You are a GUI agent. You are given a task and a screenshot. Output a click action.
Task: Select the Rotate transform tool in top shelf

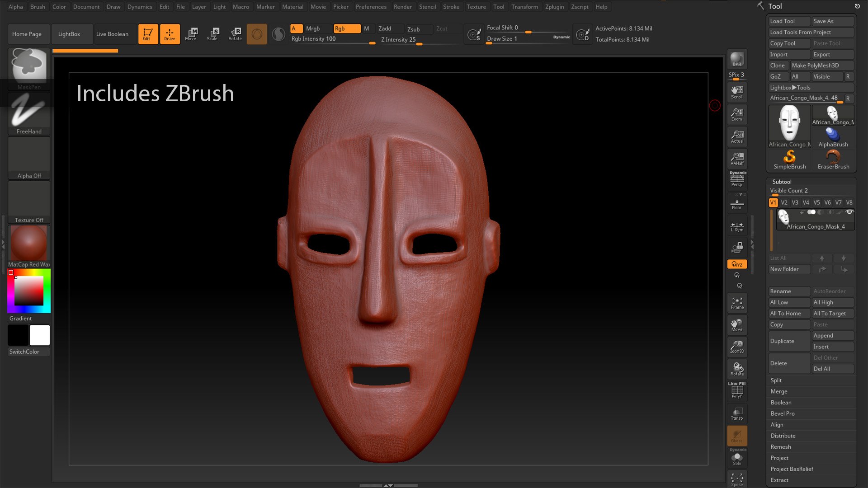pyautogui.click(x=235, y=34)
